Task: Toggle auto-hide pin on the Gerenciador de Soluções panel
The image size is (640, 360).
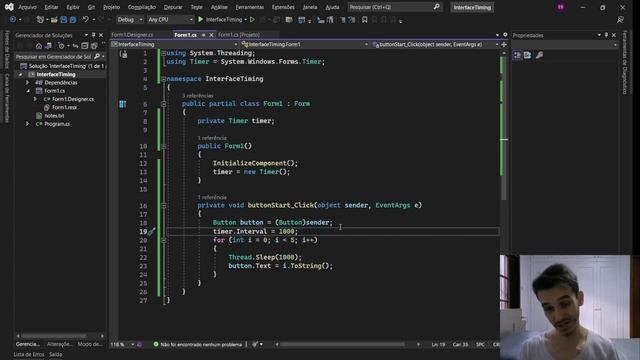Action: pos(93,35)
